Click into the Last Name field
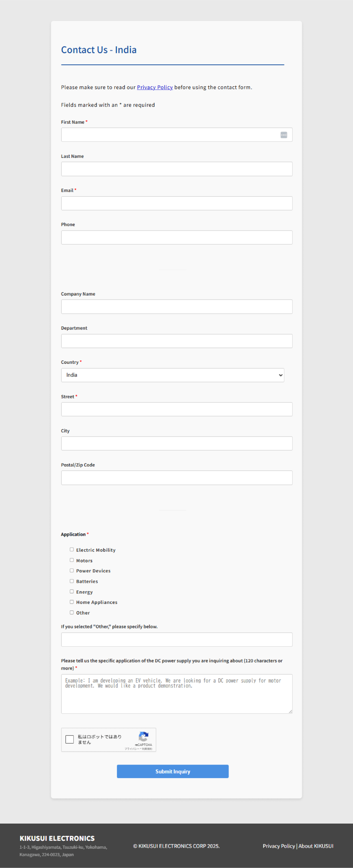Image resolution: width=353 pixels, height=868 pixels. click(177, 169)
